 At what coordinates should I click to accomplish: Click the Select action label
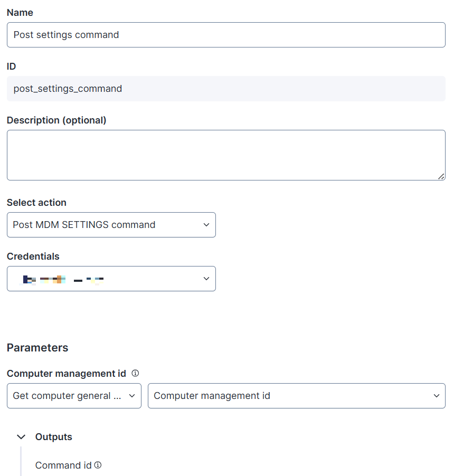click(x=36, y=203)
